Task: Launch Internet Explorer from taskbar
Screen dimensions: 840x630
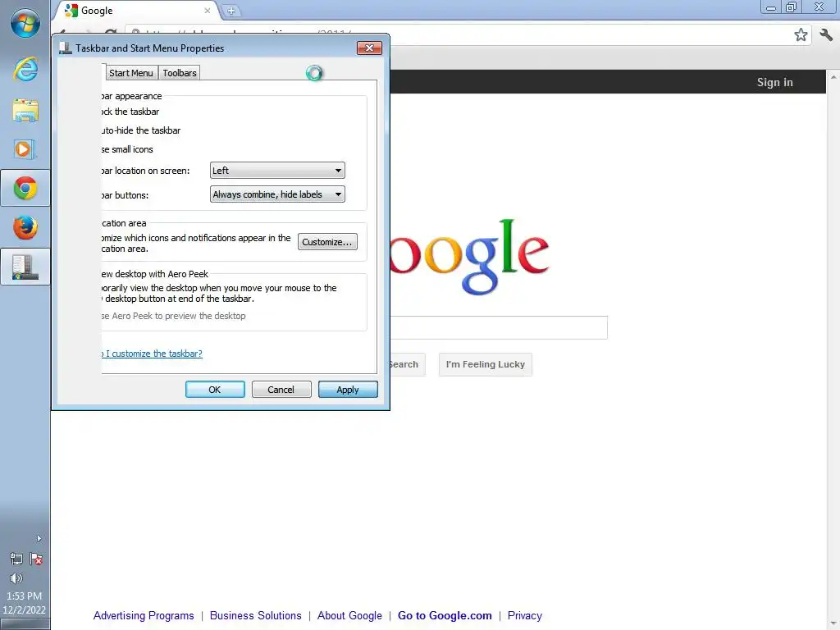Action: [x=25, y=70]
